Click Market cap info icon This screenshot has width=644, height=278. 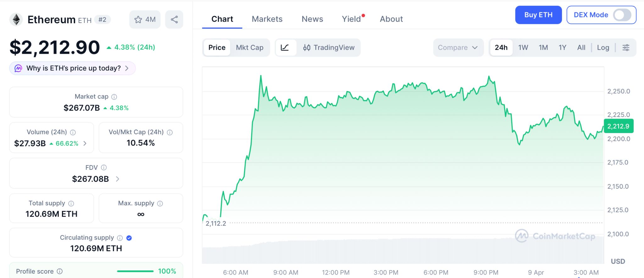point(114,97)
